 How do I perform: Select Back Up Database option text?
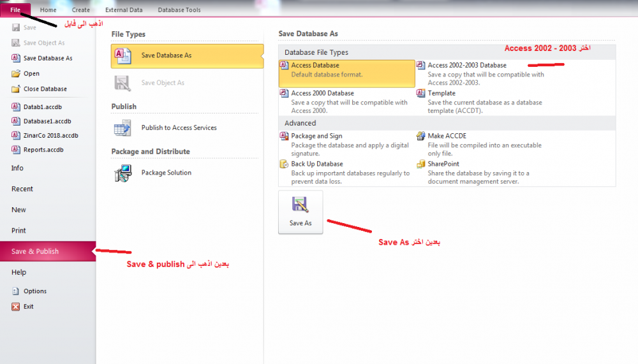point(317,164)
